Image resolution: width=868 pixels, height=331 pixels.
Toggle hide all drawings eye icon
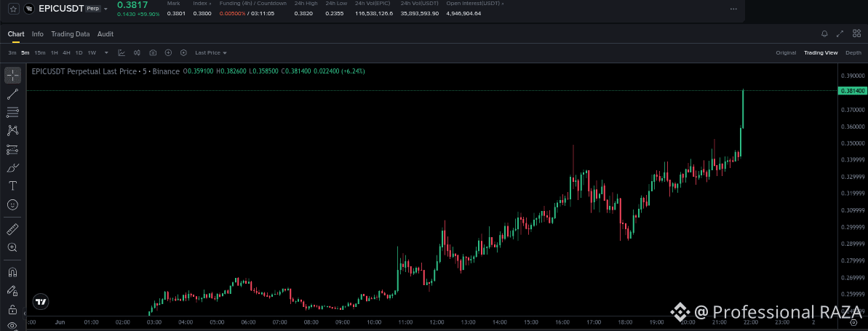12,325
